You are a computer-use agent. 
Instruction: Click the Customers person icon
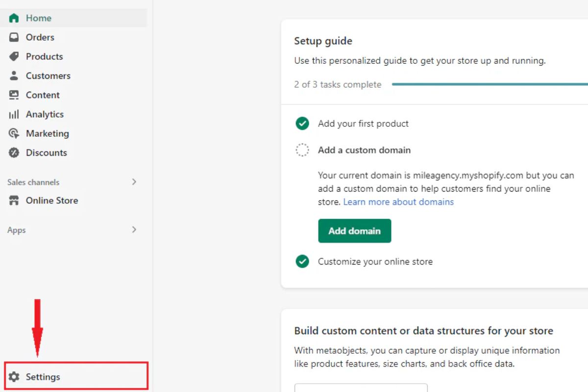click(x=14, y=75)
